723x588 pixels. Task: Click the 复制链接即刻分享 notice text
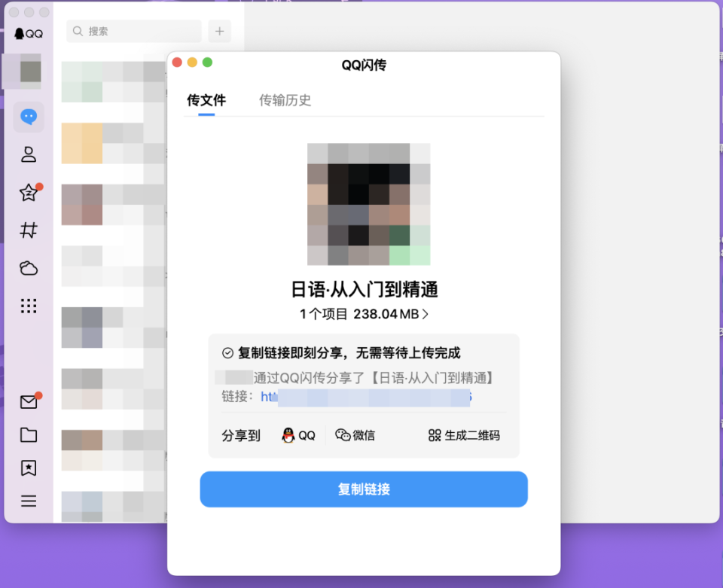pos(349,353)
